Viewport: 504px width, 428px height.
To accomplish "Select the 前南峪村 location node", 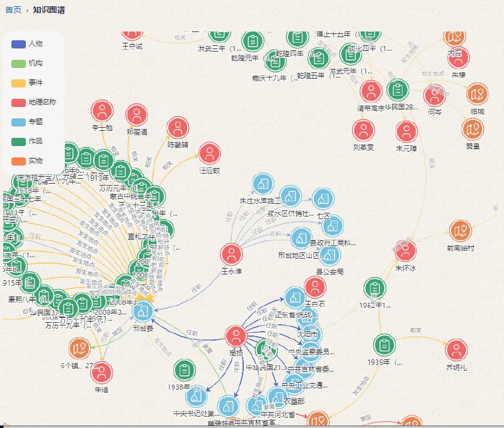I will click(461, 231).
